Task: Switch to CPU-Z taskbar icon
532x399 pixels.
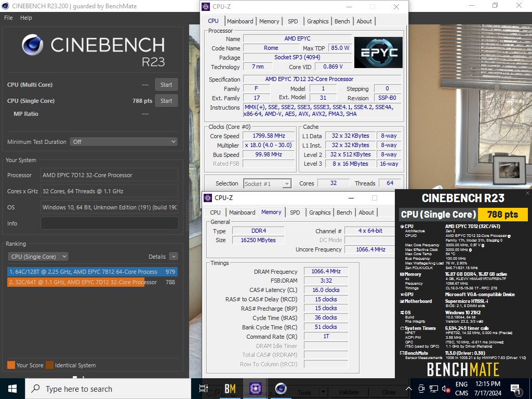Action: click(x=255, y=389)
